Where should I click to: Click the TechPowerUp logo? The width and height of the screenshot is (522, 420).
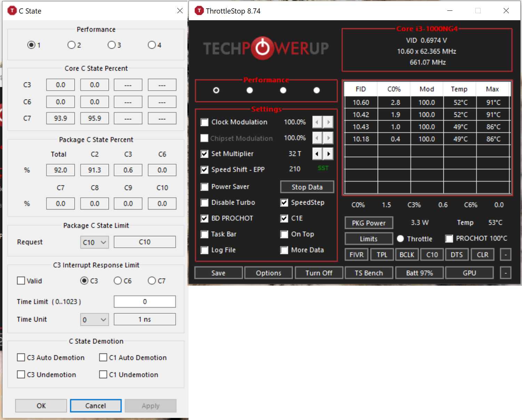266,48
